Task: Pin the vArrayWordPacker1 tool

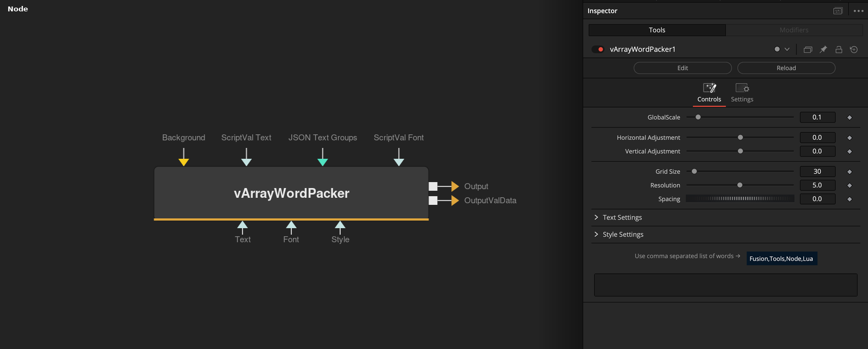Action: click(x=823, y=49)
